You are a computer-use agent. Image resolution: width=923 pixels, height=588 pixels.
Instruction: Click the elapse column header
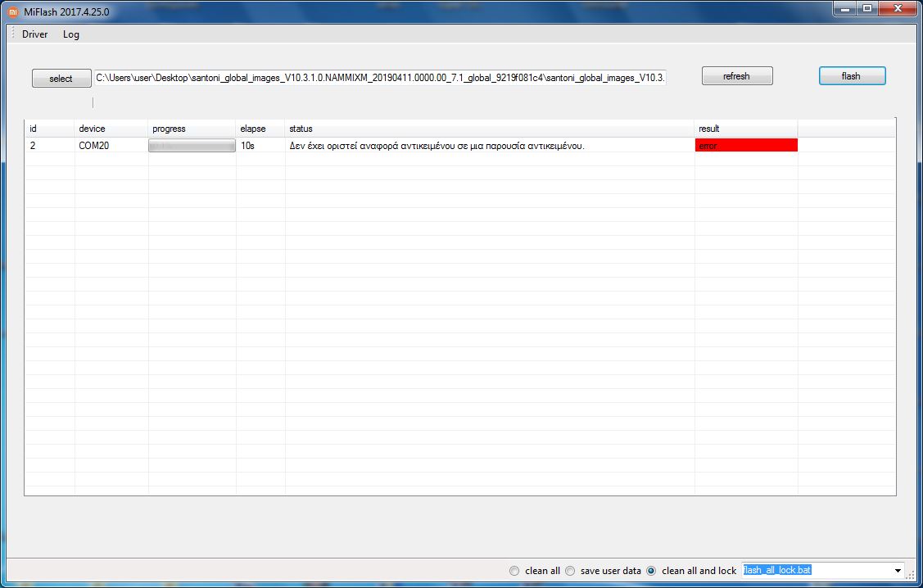point(260,129)
